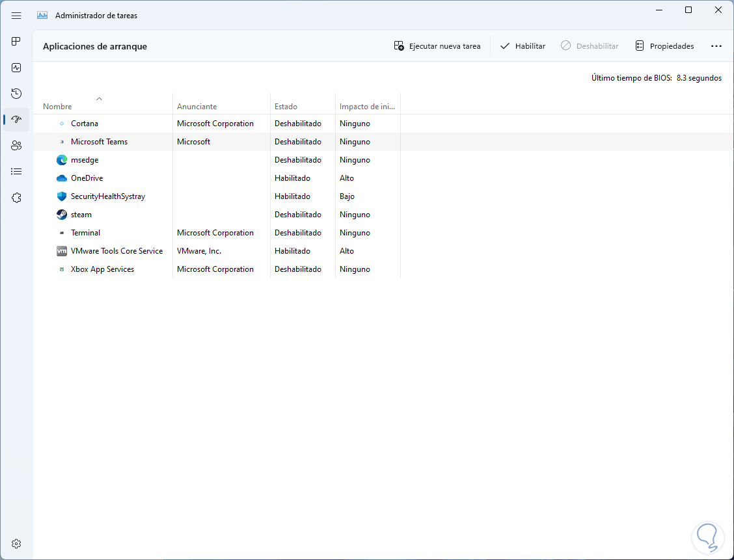Select the Xbox App Services name
This screenshot has height=560, width=734.
(102, 269)
